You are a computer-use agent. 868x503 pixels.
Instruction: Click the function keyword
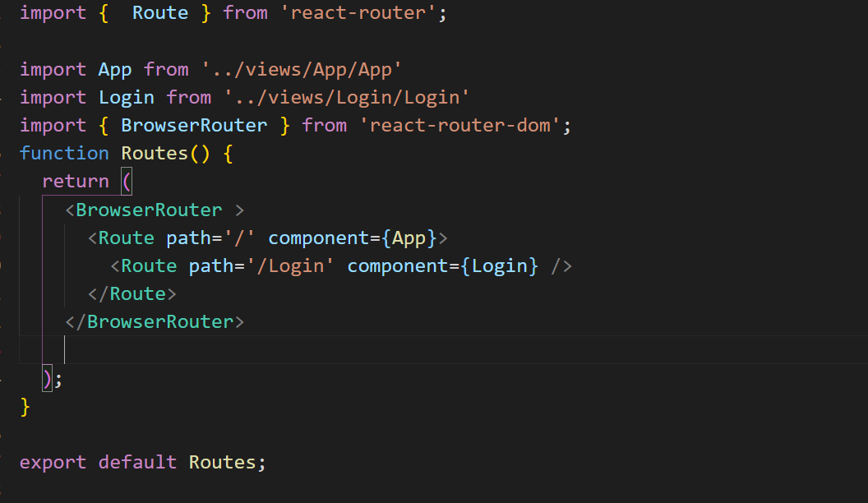click(64, 152)
